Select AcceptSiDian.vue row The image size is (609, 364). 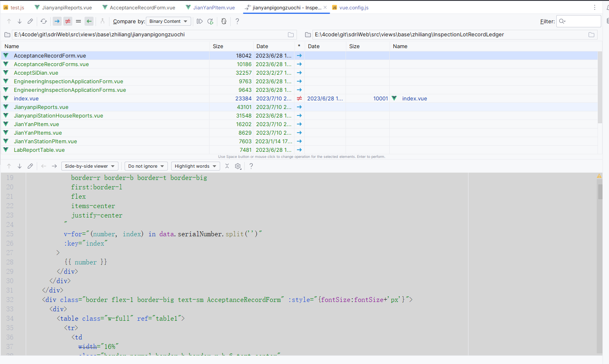[299, 73]
